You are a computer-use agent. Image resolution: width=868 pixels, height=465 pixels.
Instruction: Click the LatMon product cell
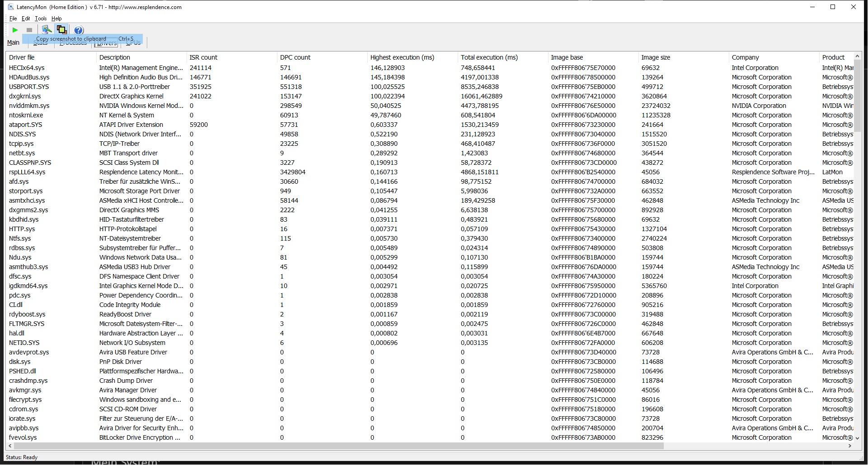coord(832,172)
